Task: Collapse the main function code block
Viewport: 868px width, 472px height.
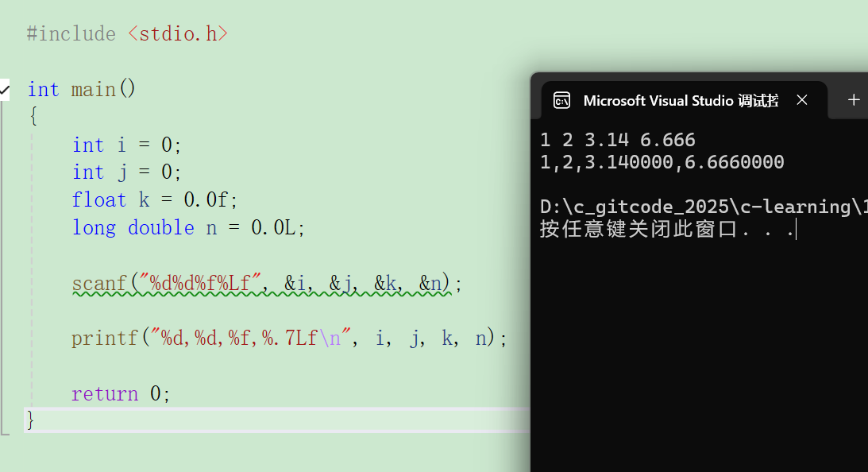Action: 5,90
